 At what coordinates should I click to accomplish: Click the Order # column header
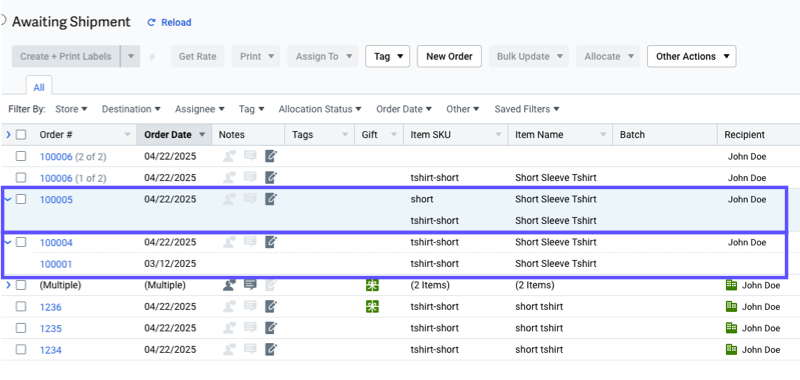(x=85, y=135)
